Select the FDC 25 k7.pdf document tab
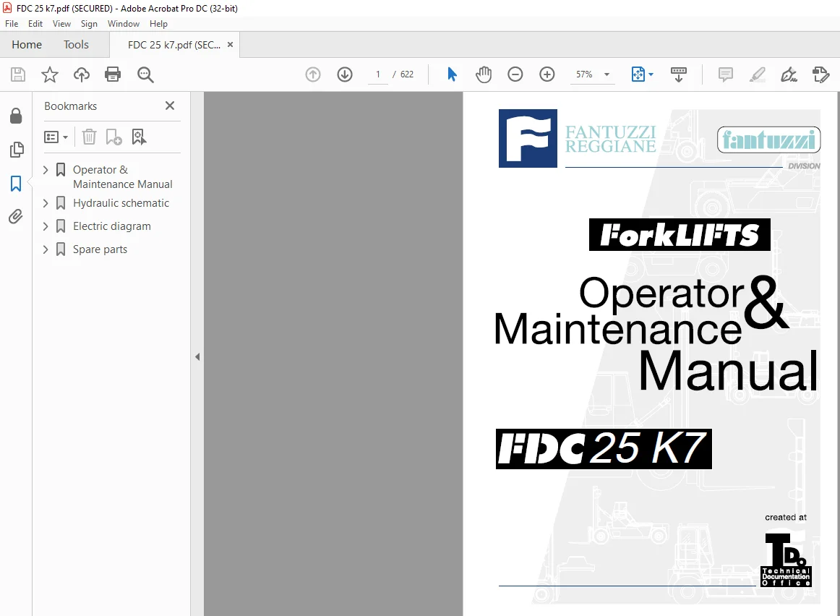Screen dimensions: 840x616 click(x=173, y=45)
